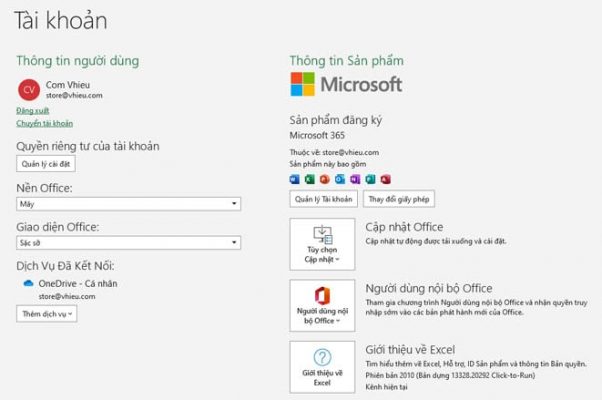
Task: Expand the Thêm dịch vụ menu
Action: click(46, 314)
